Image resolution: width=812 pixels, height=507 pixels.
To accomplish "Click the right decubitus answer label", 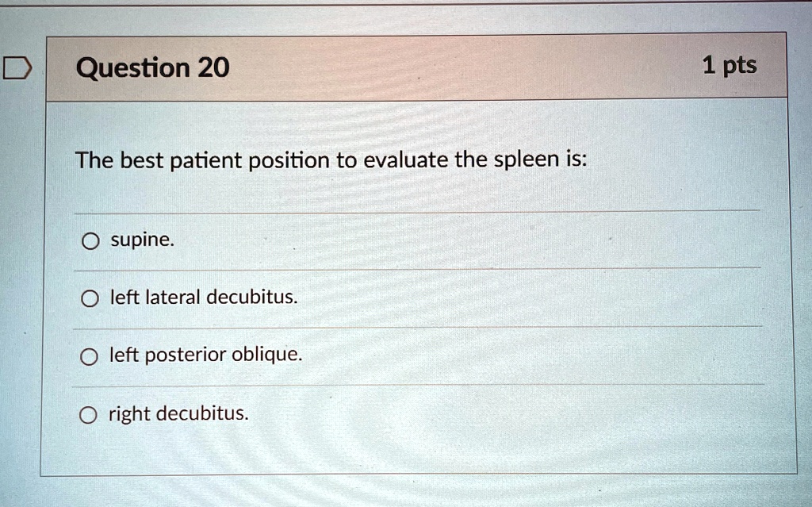I will point(178,413).
